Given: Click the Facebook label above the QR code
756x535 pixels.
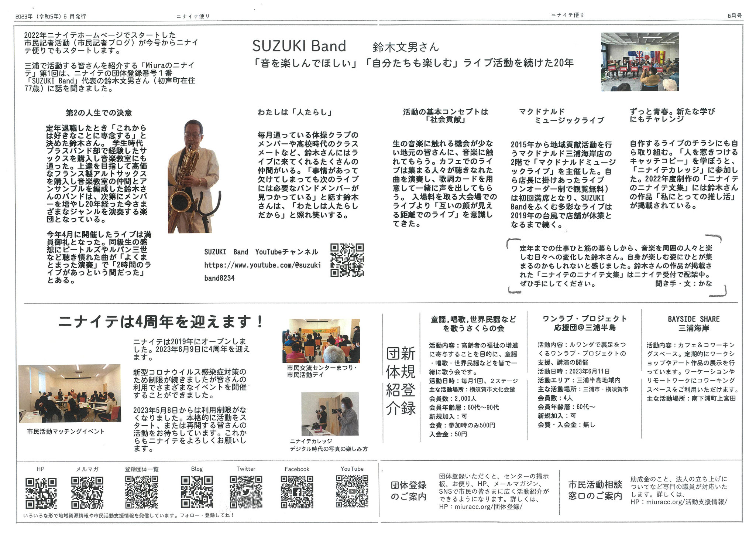Looking at the screenshot, I should (297, 469).
